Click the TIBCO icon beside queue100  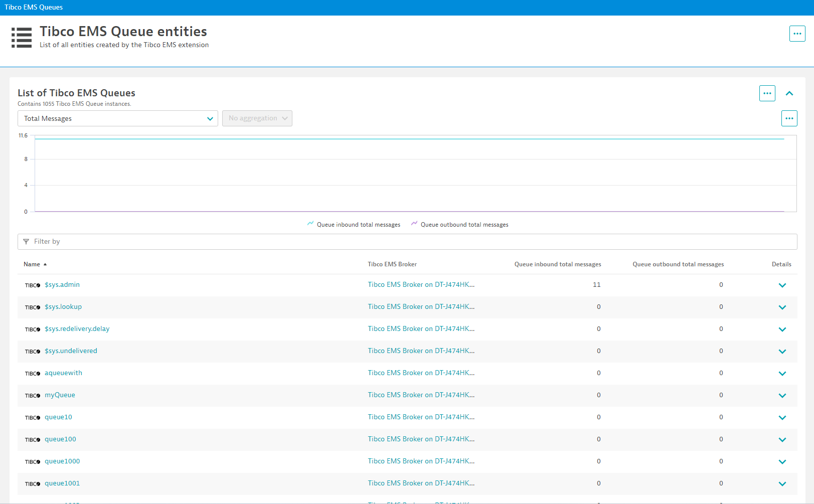click(x=33, y=440)
